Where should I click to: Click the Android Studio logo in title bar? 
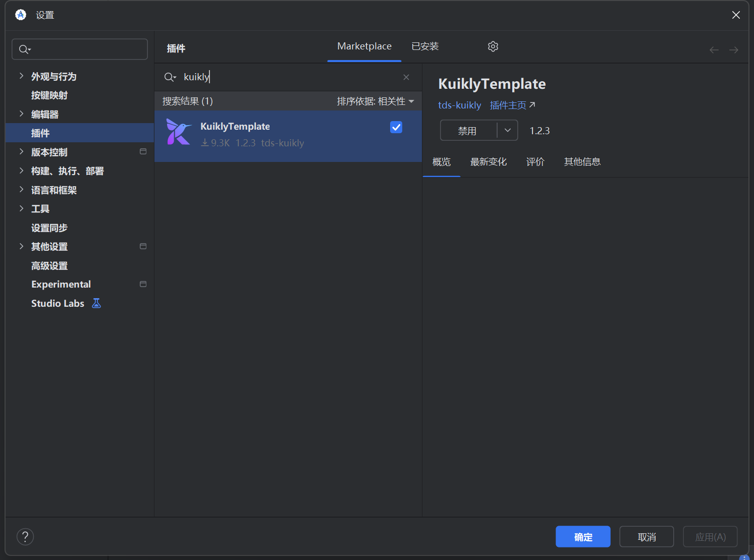tap(21, 15)
